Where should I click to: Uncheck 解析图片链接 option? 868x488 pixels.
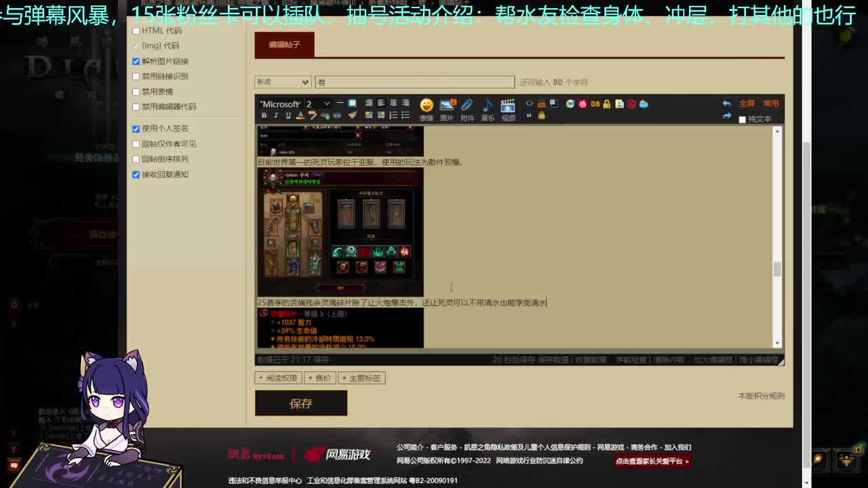pos(136,61)
